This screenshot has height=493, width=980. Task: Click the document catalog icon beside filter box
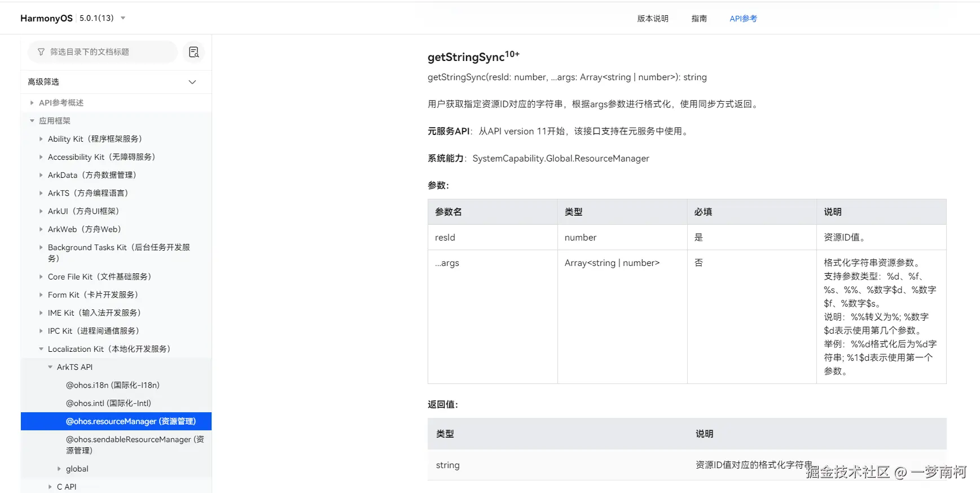194,52
